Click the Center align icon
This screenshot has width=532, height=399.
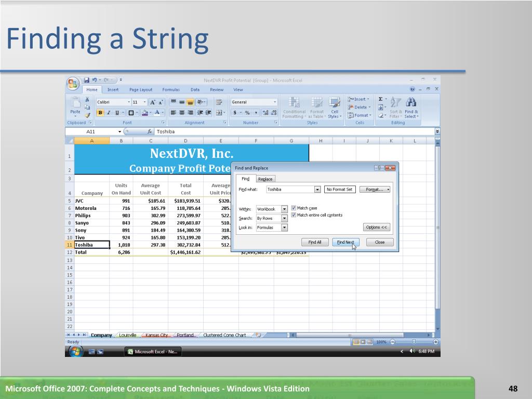(182, 113)
